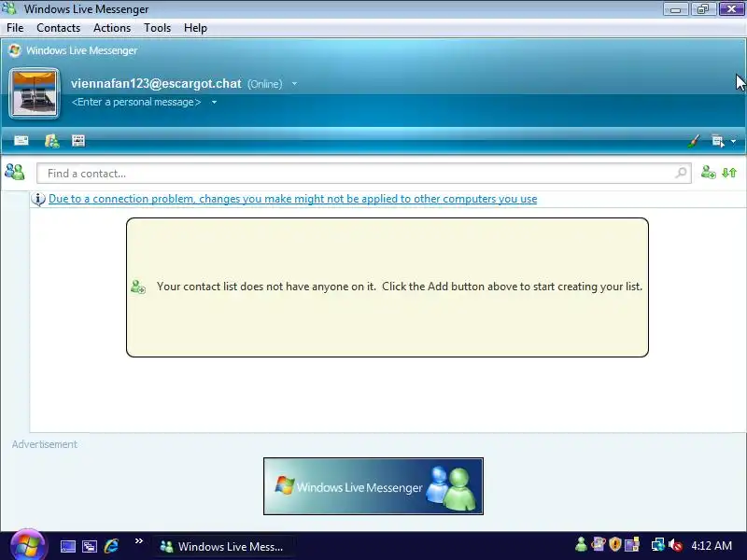Expand the arrow beside show menu icon
Screen dimensions: 747x560
click(x=733, y=142)
